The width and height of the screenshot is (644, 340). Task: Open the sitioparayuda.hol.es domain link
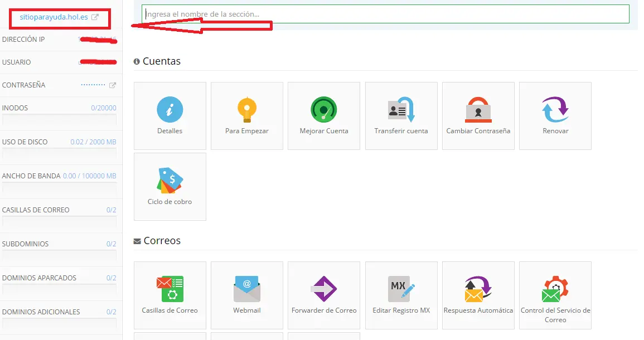(x=54, y=17)
